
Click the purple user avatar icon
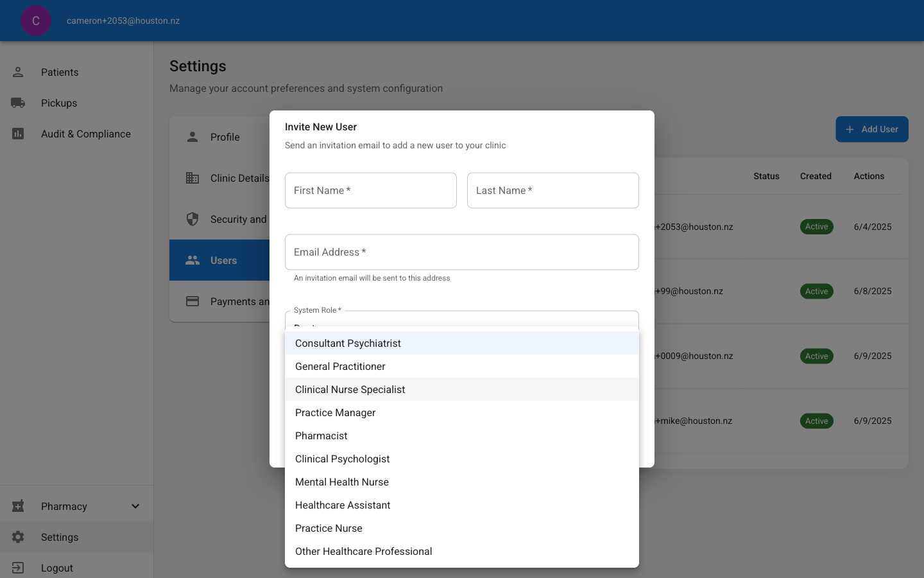[36, 21]
